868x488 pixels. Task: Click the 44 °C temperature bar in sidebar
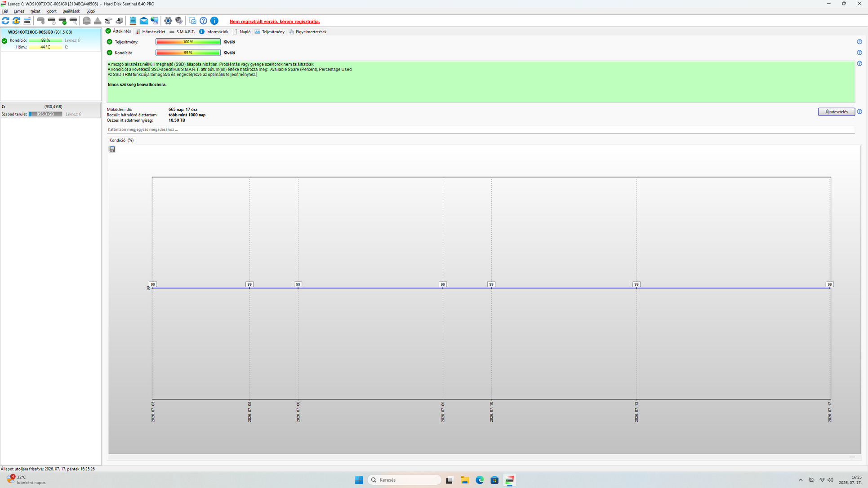(45, 47)
